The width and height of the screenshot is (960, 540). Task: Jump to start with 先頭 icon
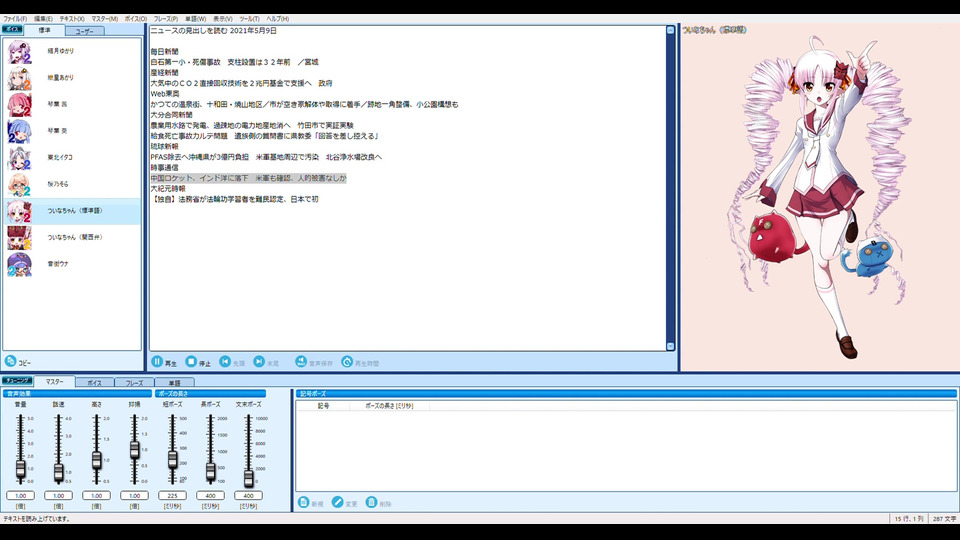(x=225, y=362)
